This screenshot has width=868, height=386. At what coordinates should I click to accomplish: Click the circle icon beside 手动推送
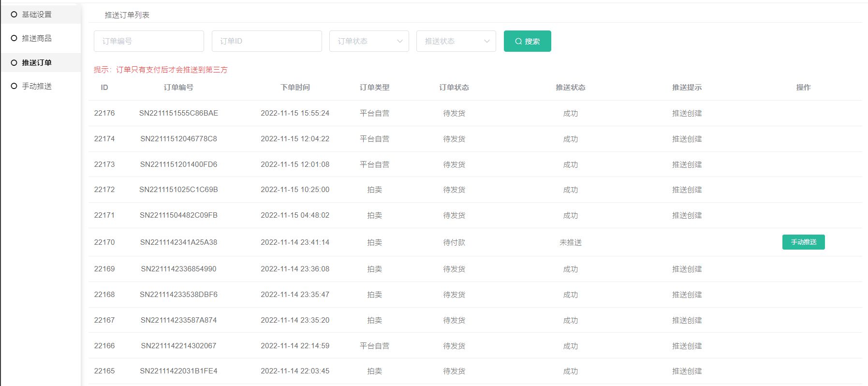(x=14, y=86)
